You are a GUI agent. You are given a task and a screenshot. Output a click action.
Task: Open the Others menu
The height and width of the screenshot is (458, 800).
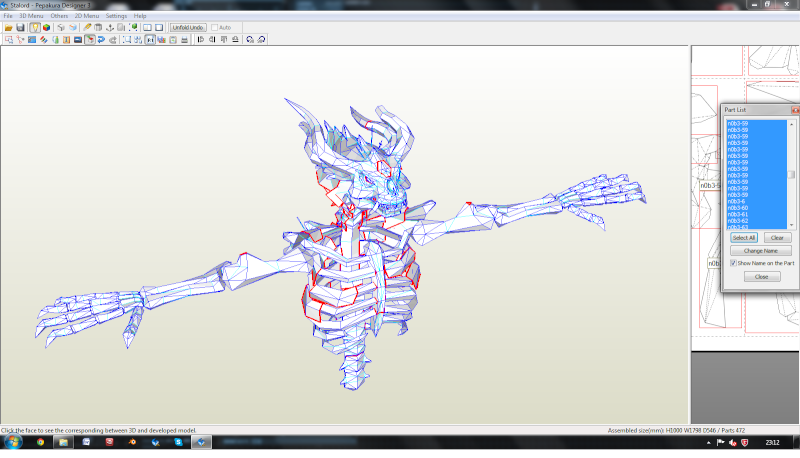[59, 16]
